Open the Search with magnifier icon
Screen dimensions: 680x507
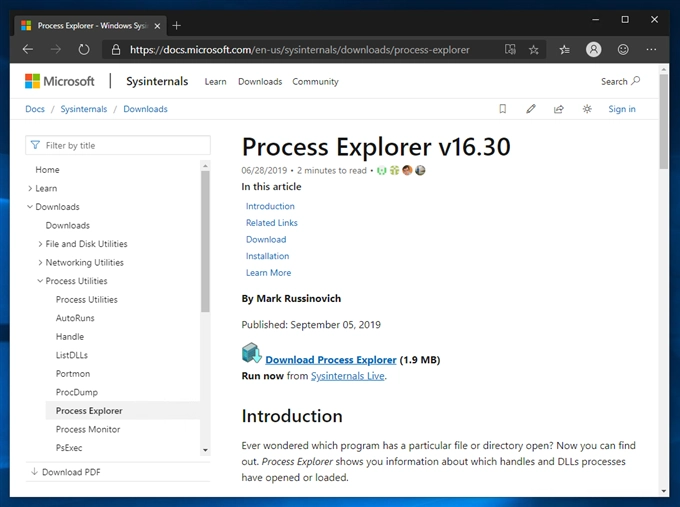620,81
